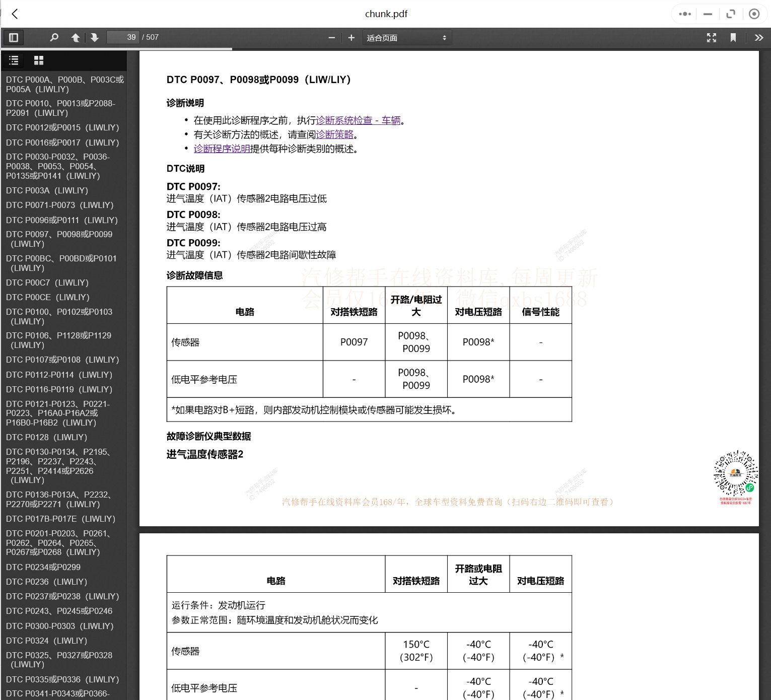Image resolution: width=771 pixels, height=700 pixels.
Task: Open the zoom level dropdown 适合页面
Action: [x=406, y=38]
